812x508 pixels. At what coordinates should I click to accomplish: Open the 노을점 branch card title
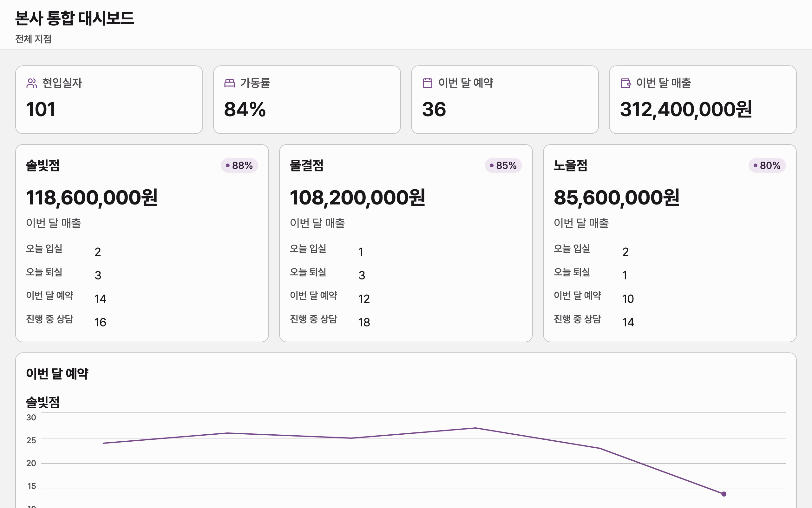pos(570,165)
